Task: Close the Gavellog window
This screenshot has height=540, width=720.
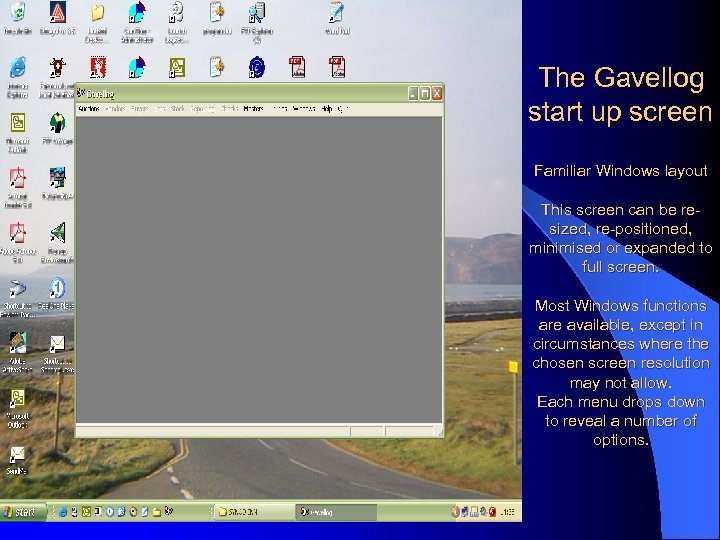Action: [x=437, y=94]
